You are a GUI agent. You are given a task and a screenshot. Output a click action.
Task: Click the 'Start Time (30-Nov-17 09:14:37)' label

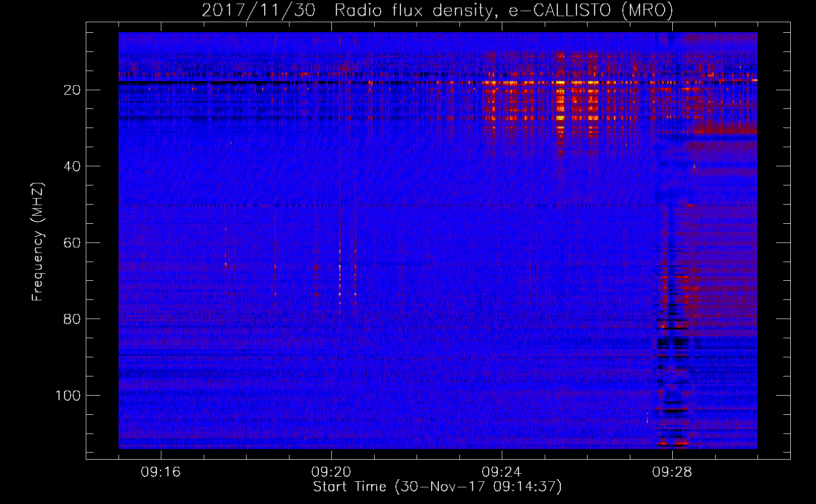pos(437,487)
